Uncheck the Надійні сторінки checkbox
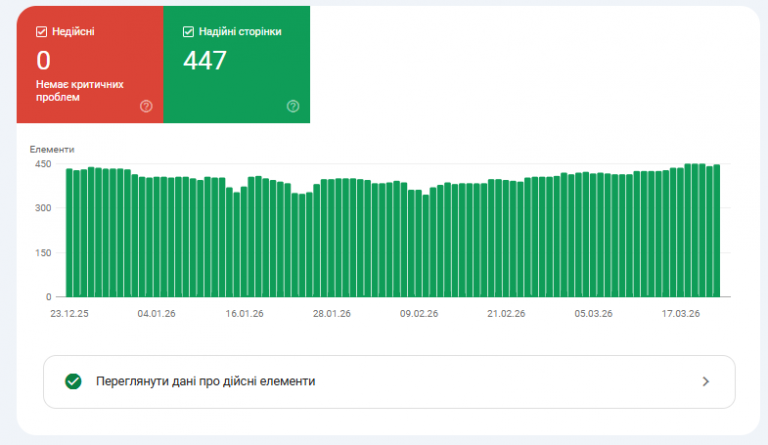The height and width of the screenshot is (445, 768). click(x=188, y=32)
